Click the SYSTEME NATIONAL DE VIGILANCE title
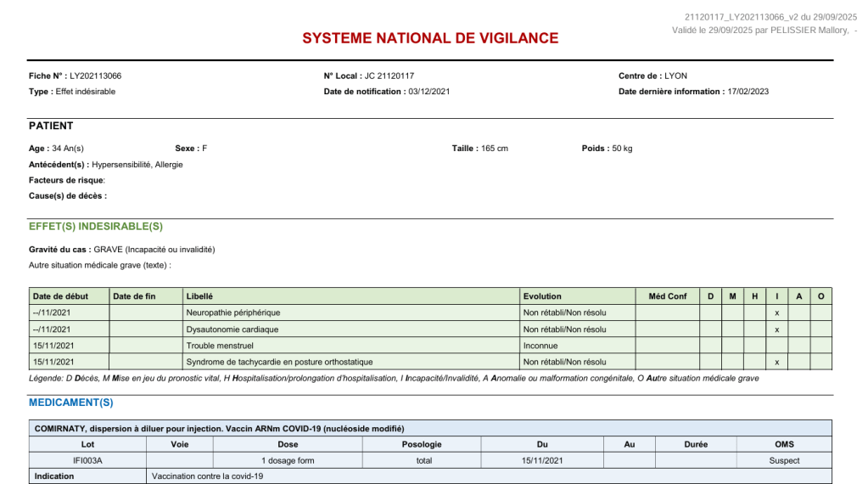868x484 pixels. (x=430, y=38)
